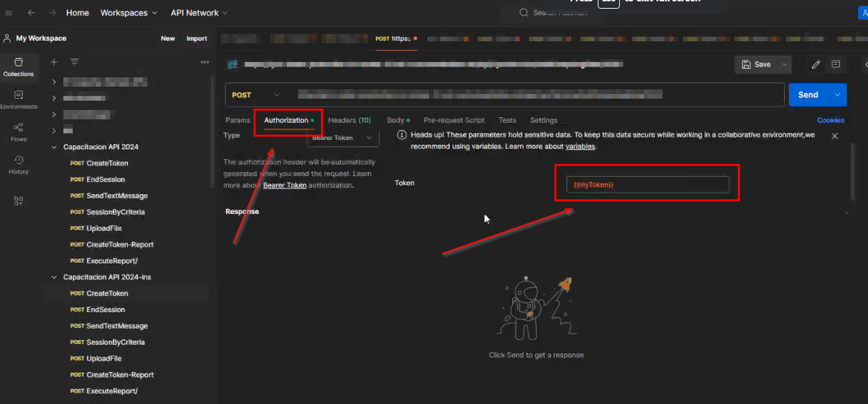Click the Save button
This screenshot has width=868, height=404.
757,65
